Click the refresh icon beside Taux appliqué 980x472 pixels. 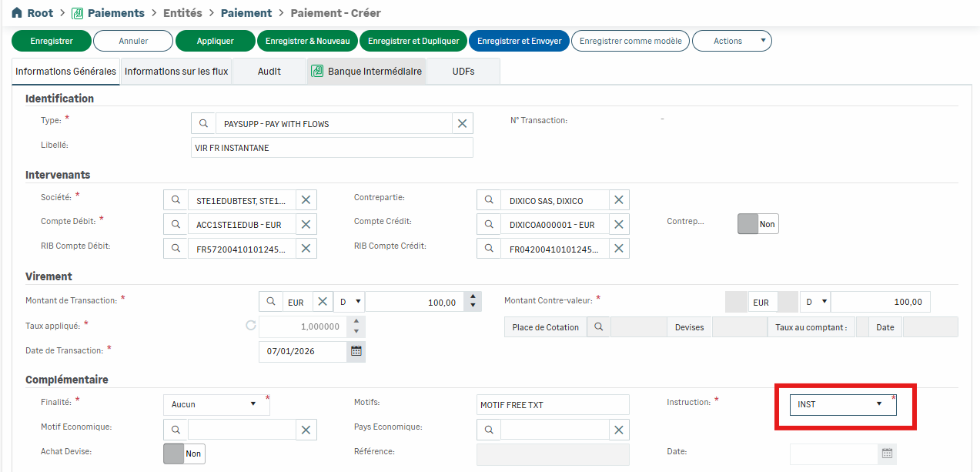click(250, 326)
